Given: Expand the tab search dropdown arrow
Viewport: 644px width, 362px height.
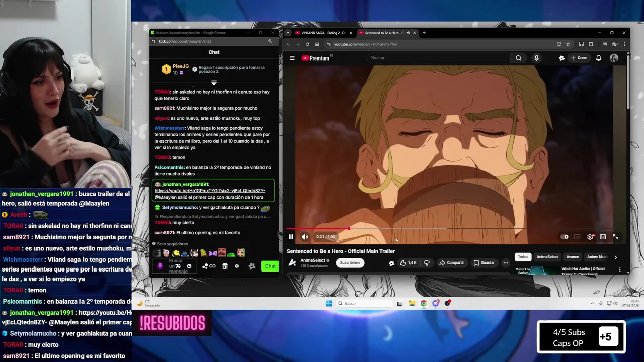Looking at the screenshot, I should [x=287, y=33].
